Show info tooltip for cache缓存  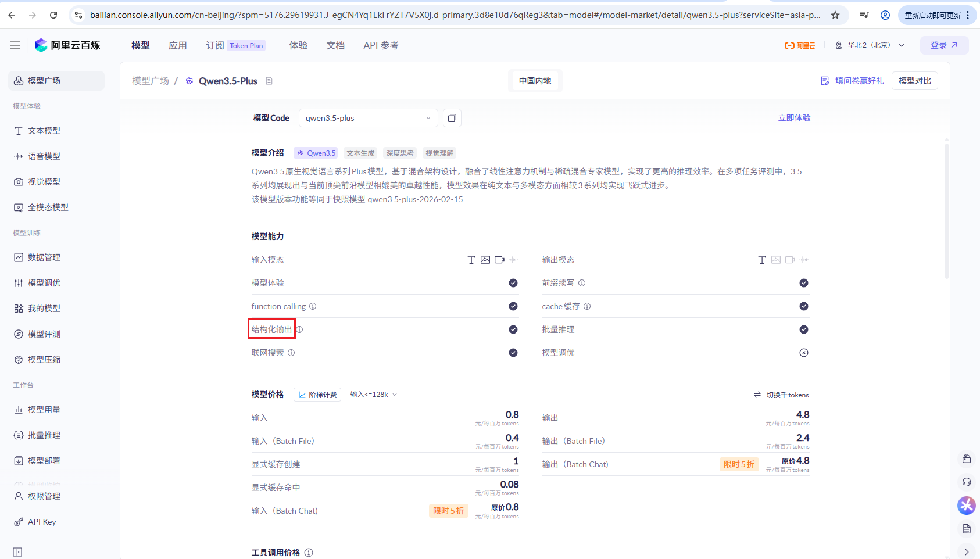[x=587, y=306]
